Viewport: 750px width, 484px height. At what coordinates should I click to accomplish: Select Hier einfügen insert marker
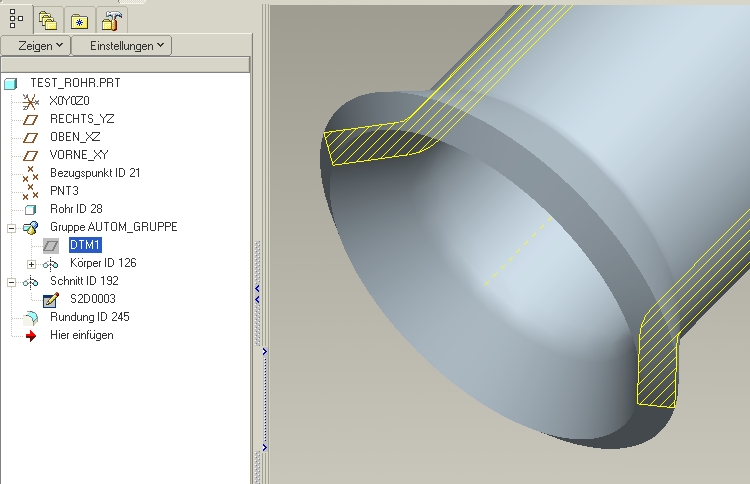[x=81, y=335]
